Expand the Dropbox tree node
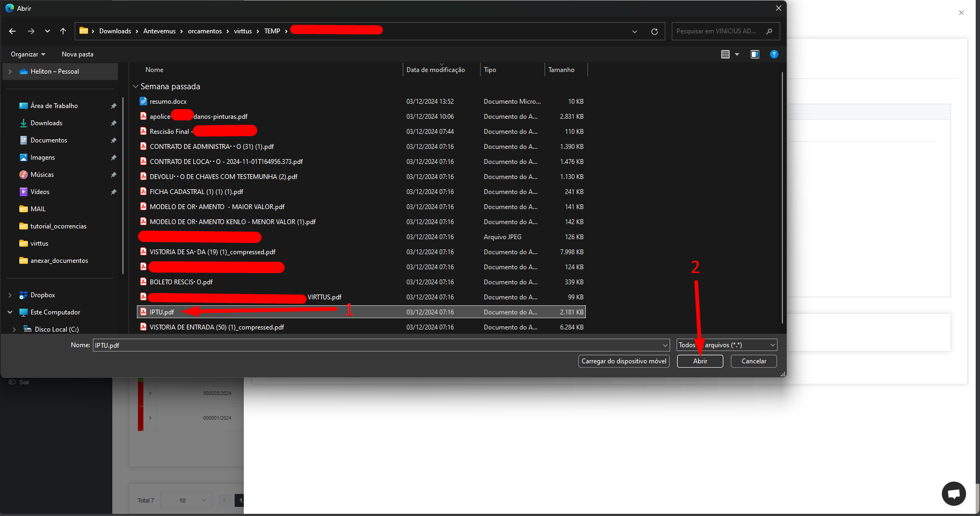Image resolution: width=980 pixels, height=516 pixels. (x=10, y=295)
